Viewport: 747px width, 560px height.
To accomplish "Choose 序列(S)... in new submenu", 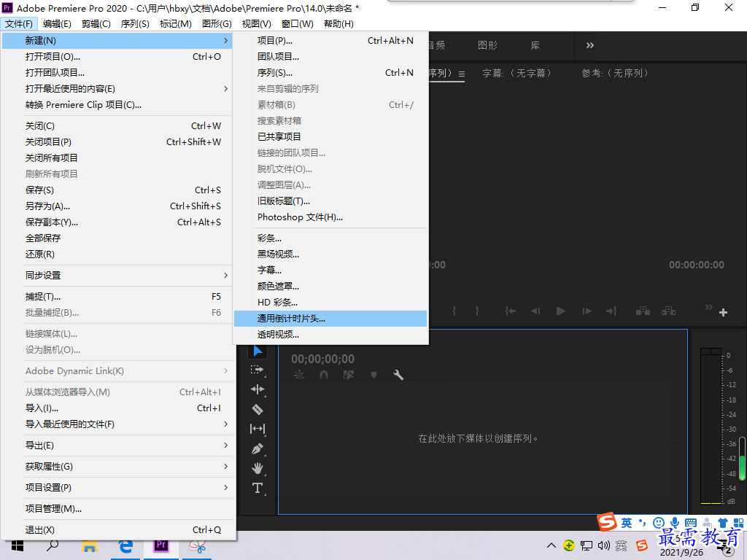I will [330, 72].
